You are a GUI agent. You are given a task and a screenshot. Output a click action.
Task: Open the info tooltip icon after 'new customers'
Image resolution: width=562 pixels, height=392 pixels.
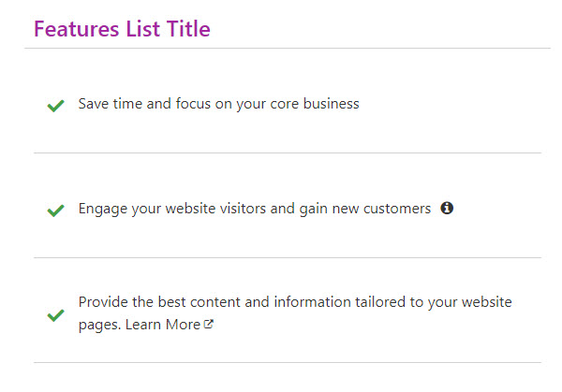pos(447,208)
